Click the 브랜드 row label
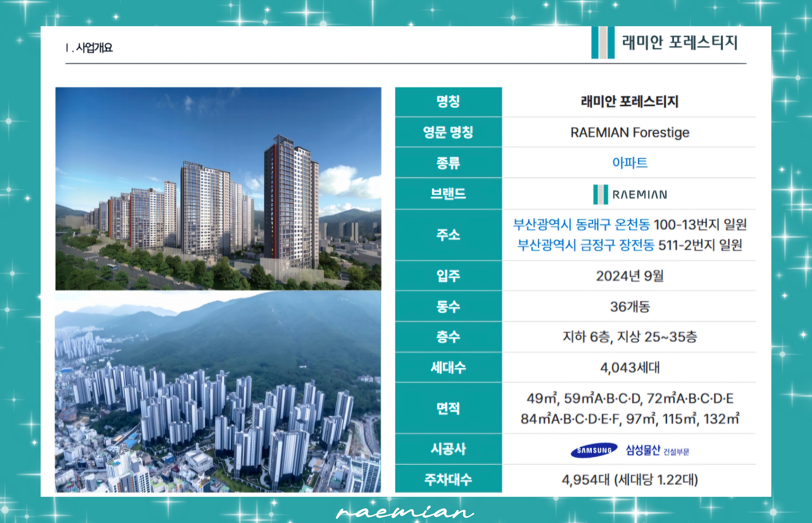Viewport: 812px width, 523px height. tap(448, 194)
